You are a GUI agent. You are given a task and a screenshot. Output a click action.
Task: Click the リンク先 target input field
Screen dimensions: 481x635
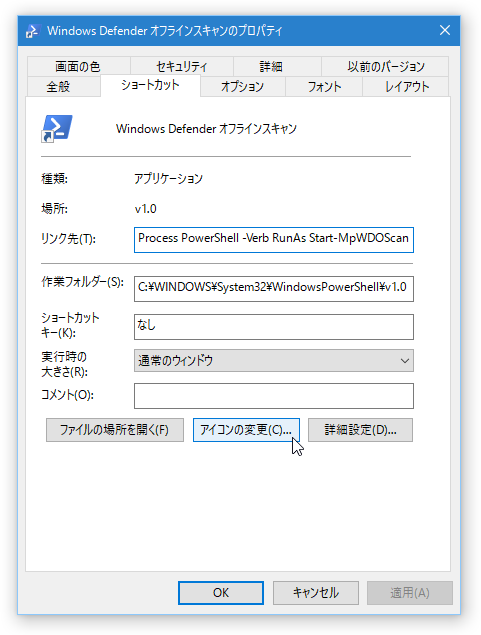tap(274, 240)
